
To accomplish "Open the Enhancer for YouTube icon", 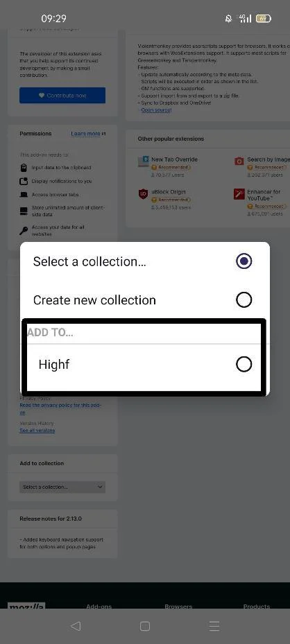I will click(x=239, y=194).
